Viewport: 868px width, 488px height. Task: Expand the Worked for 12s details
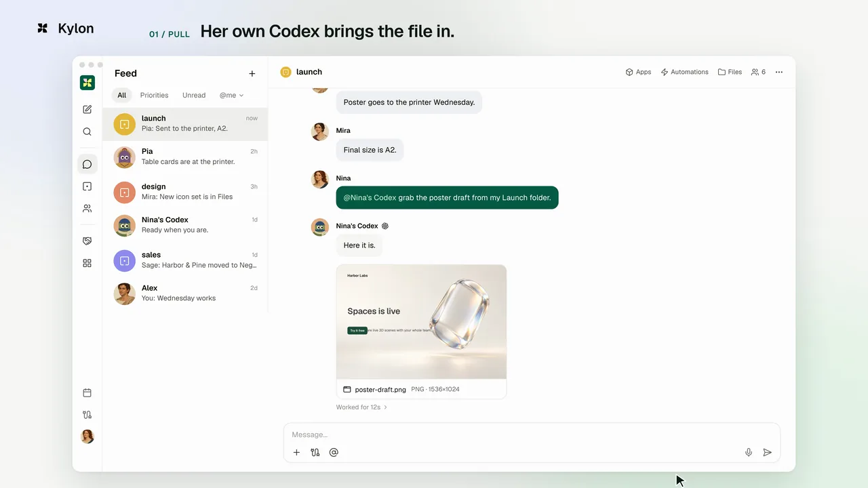point(361,407)
